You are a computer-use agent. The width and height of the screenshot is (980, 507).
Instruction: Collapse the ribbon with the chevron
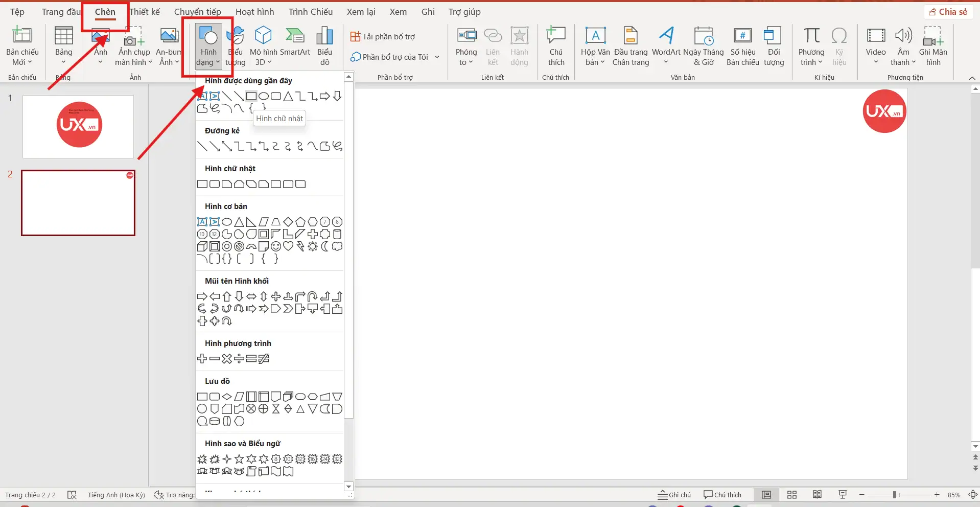coord(972,78)
